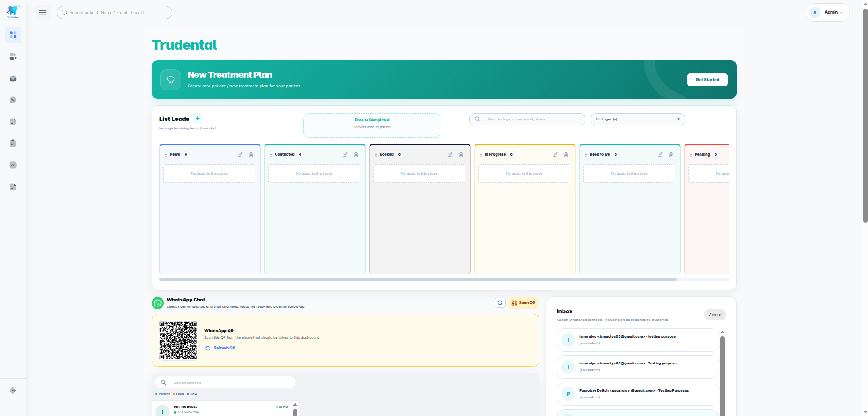Click the logout icon at sidebar bottom
Screen dimensions: 868x416
tap(13, 391)
